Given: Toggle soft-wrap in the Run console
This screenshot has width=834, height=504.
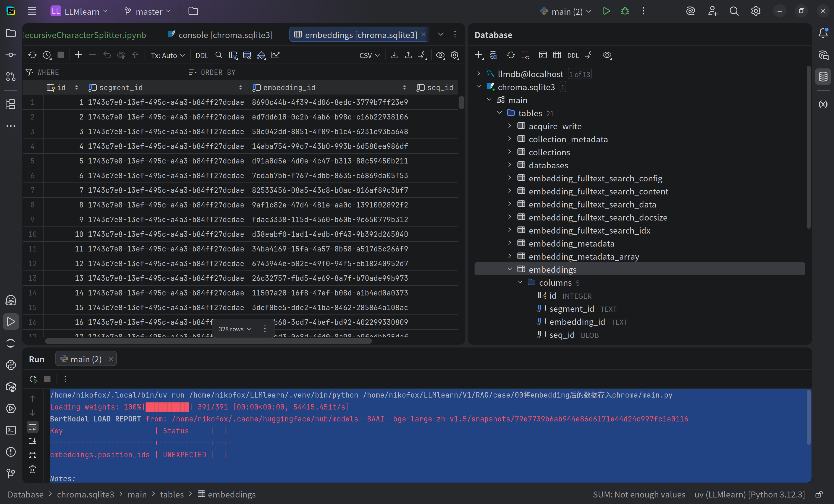Looking at the screenshot, I should [33, 427].
